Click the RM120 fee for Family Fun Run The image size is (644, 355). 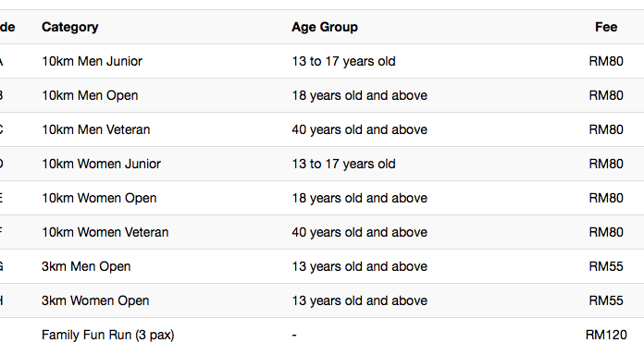pos(606,335)
